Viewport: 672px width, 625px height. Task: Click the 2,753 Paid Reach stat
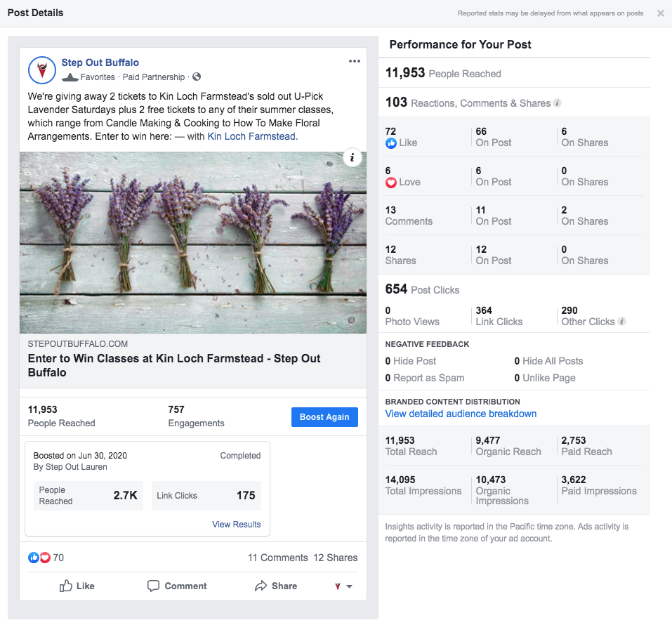(x=587, y=446)
